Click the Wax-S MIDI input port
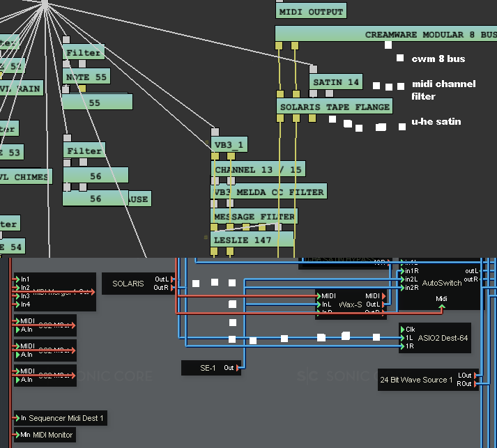 (x=319, y=296)
